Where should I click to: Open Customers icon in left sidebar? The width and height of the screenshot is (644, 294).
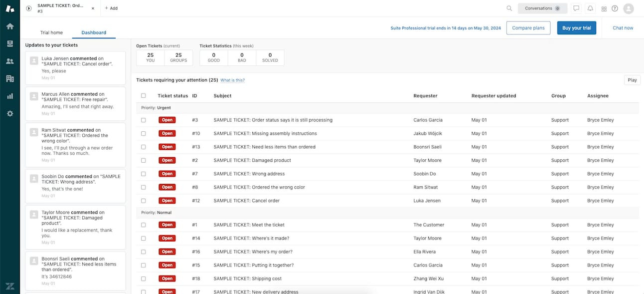pos(9,61)
